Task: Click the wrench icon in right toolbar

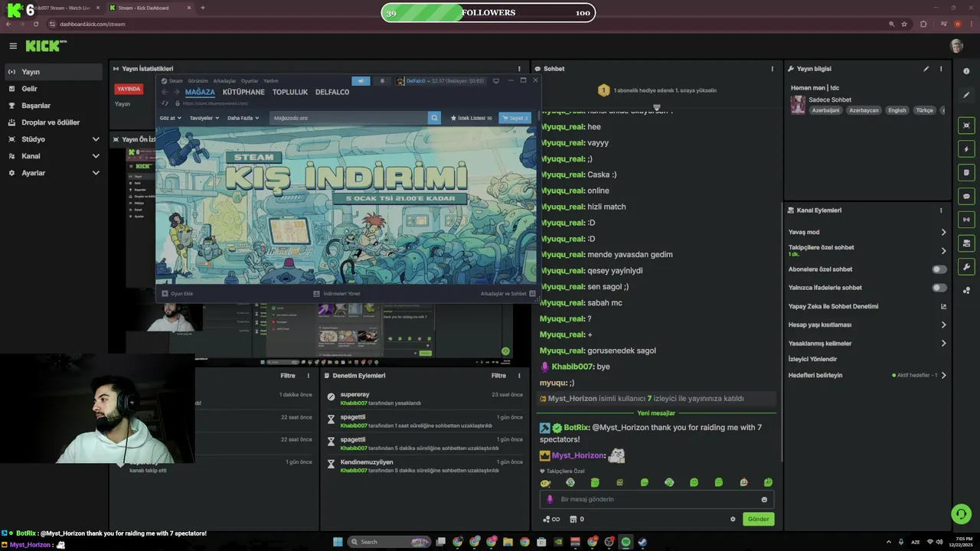Action: click(x=966, y=267)
